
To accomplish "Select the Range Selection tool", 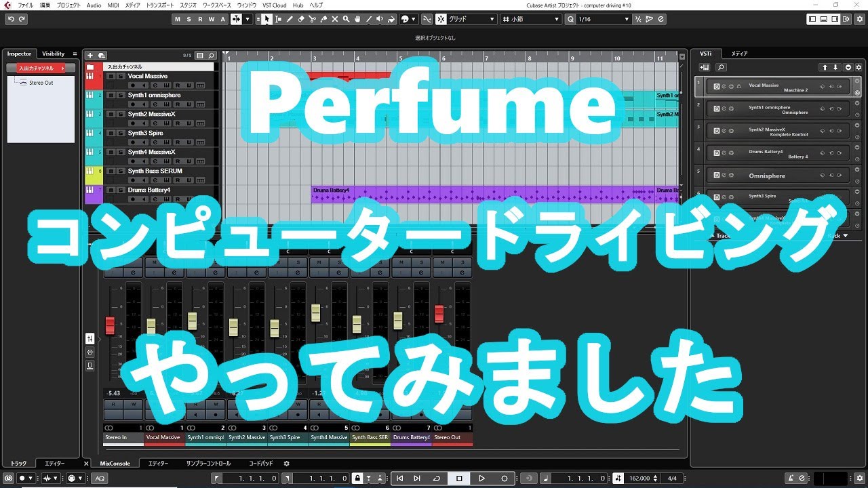I will point(278,19).
